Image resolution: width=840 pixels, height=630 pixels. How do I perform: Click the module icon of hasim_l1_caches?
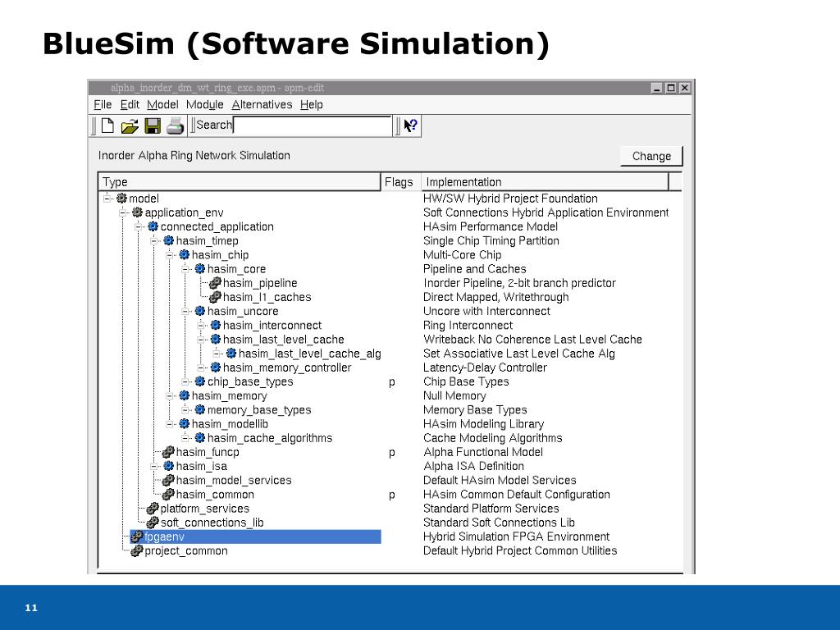215,297
